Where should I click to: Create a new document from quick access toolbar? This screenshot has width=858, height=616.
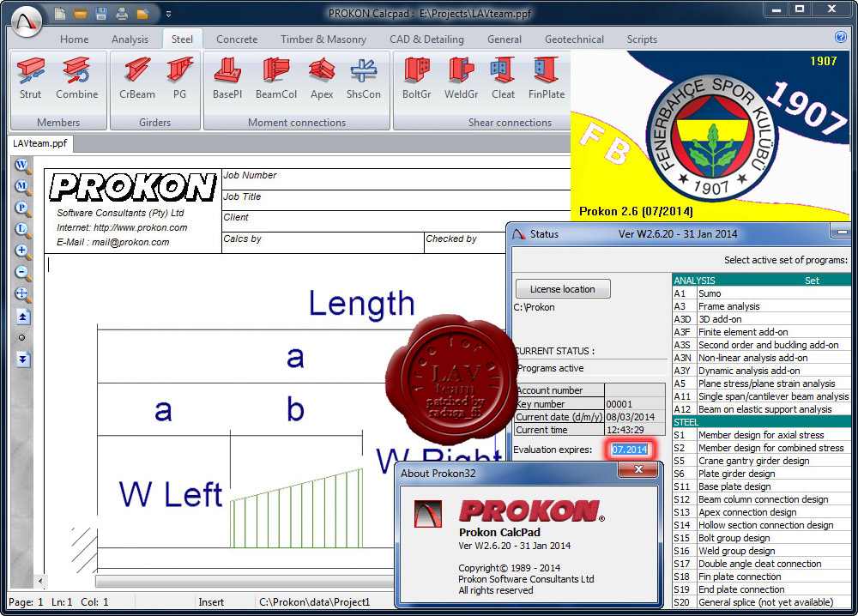tap(60, 13)
